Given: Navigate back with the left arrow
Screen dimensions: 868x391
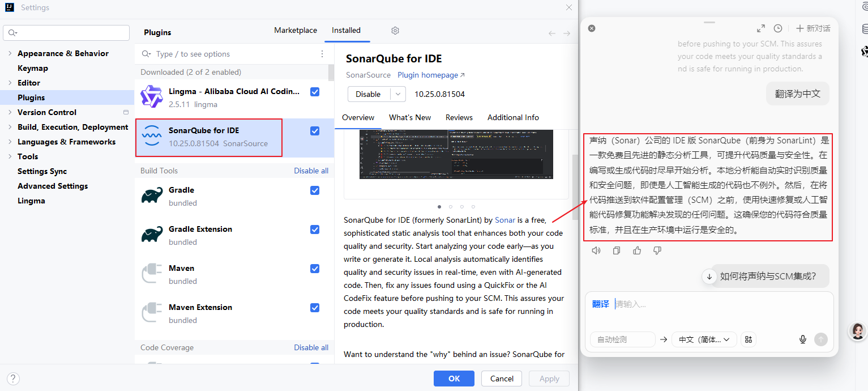Looking at the screenshot, I should (552, 33).
